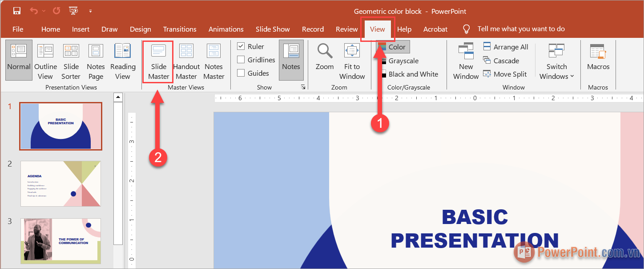Open Slide Master view
This screenshot has height=269, width=644.
[x=159, y=61]
